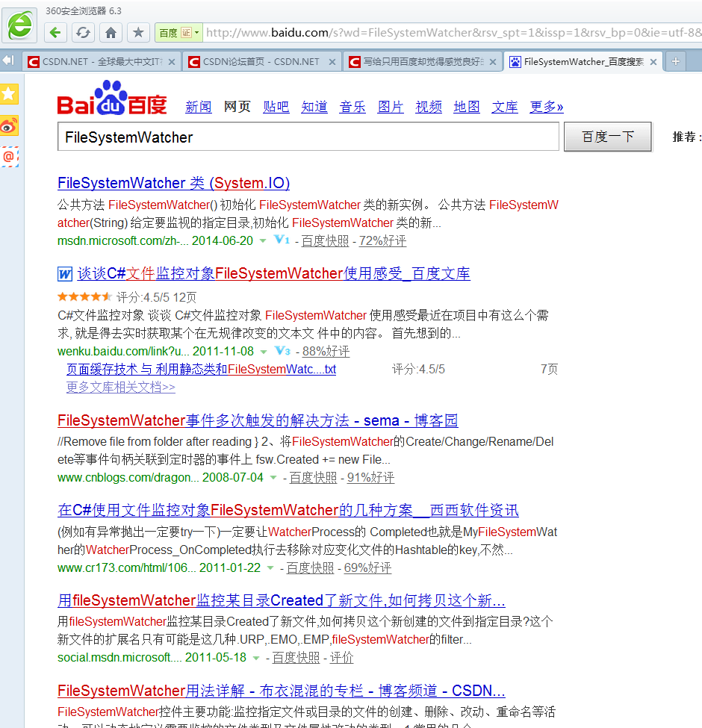Open the 91%好评 rating link

click(x=371, y=478)
